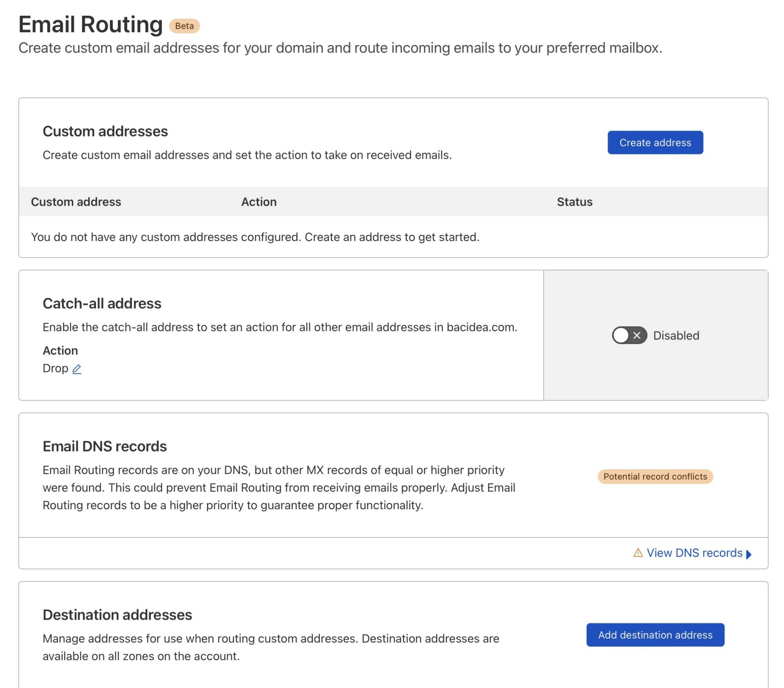The height and width of the screenshot is (688, 784).
Task: Click the arrow icon after View DNS records
Action: [x=748, y=554]
